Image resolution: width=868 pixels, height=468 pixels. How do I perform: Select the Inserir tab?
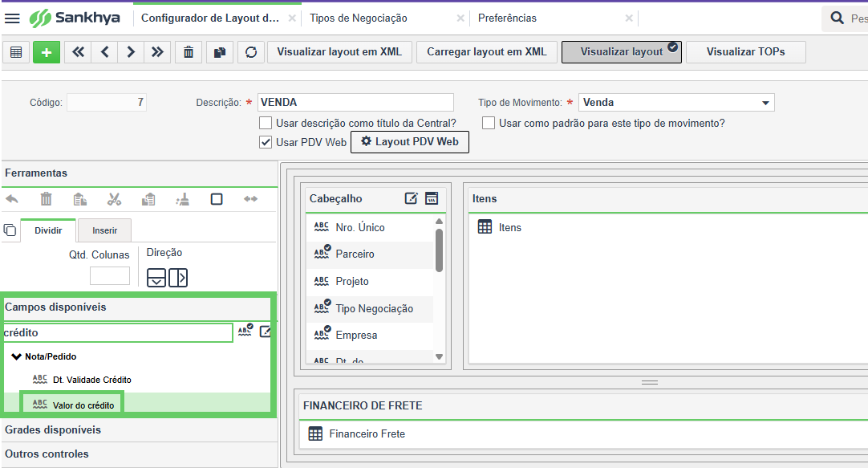[x=104, y=230]
